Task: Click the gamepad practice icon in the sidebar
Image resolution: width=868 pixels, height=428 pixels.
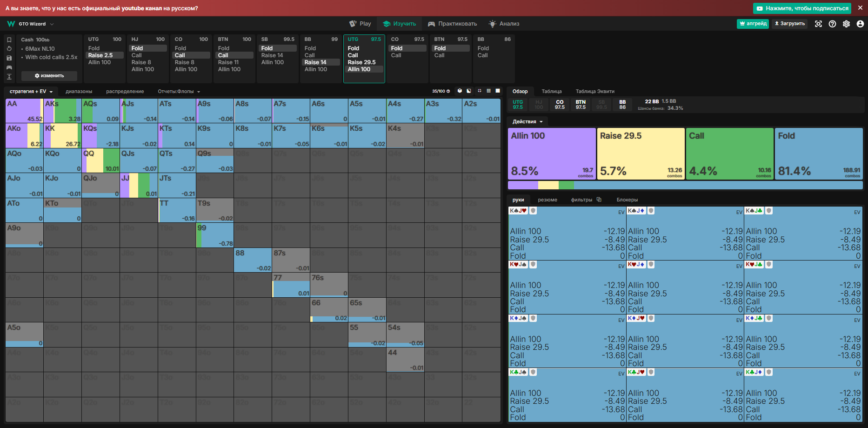Action: [x=9, y=67]
